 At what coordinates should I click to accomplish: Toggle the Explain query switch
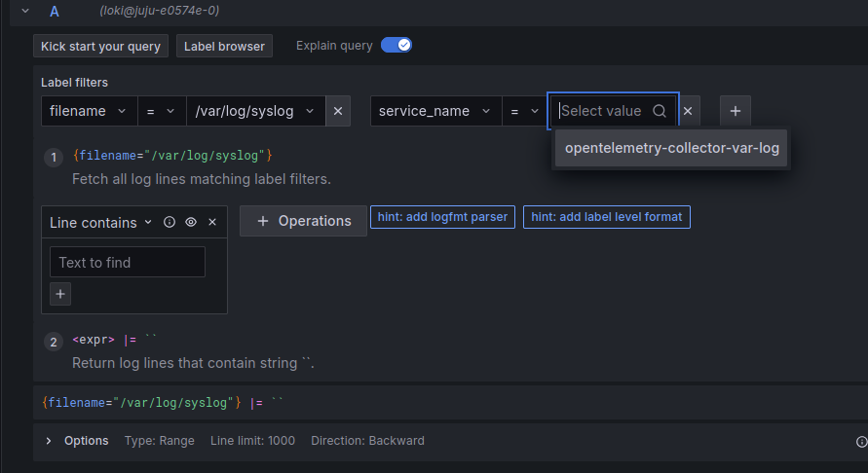[x=396, y=45]
